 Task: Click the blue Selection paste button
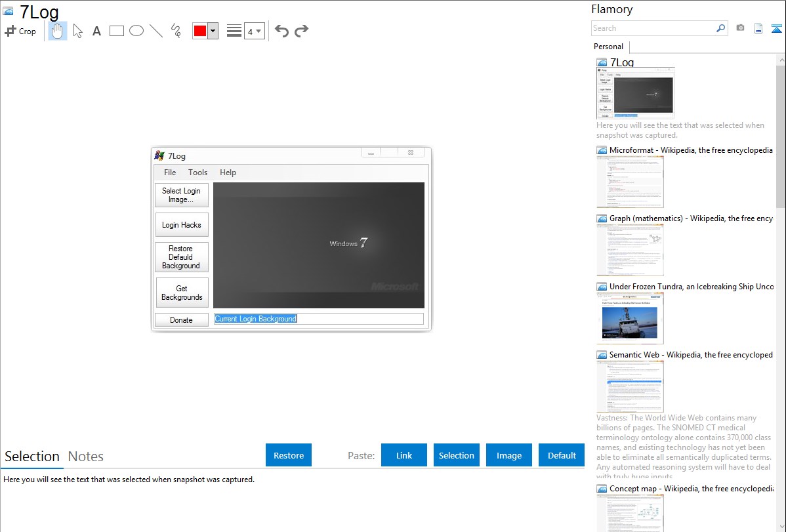click(457, 455)
